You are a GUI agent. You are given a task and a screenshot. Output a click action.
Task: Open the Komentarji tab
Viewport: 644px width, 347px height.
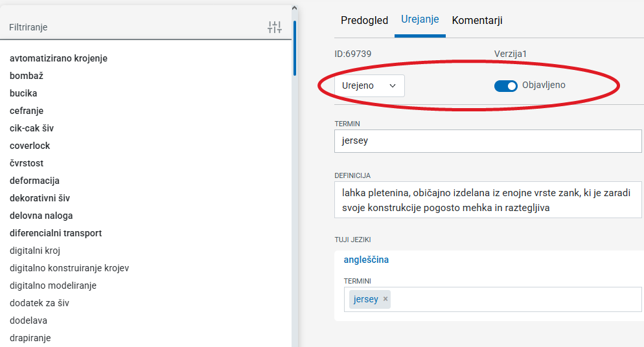(x=477, y=20)
